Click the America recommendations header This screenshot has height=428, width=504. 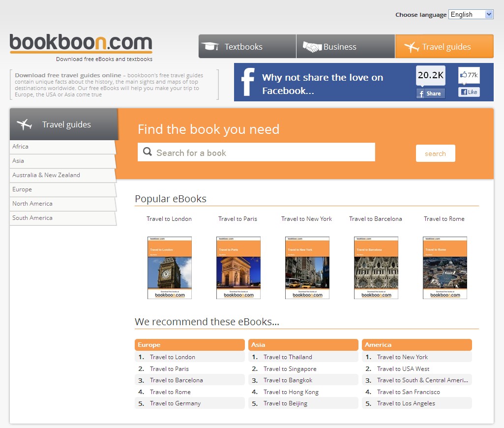click(x=417, y=345)
